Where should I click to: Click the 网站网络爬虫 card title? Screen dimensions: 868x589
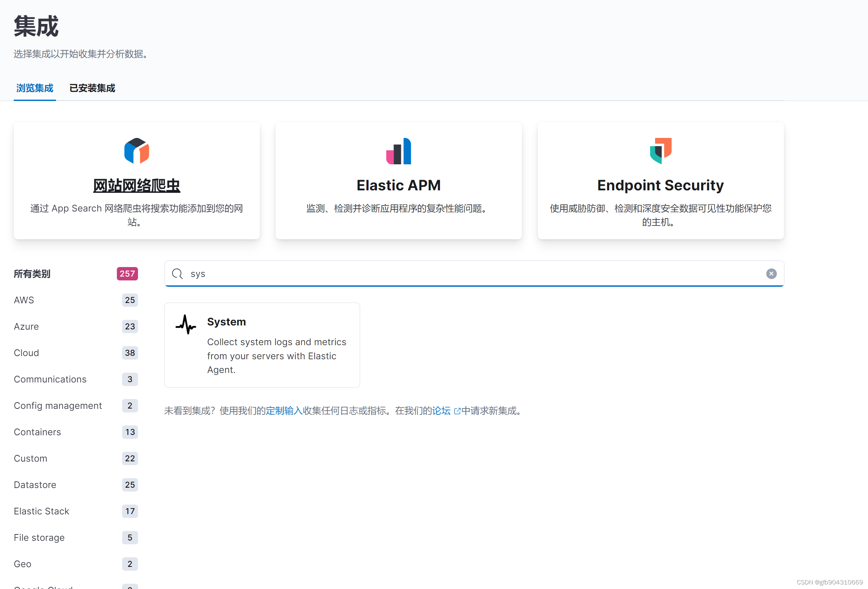[x=137, y=185]
